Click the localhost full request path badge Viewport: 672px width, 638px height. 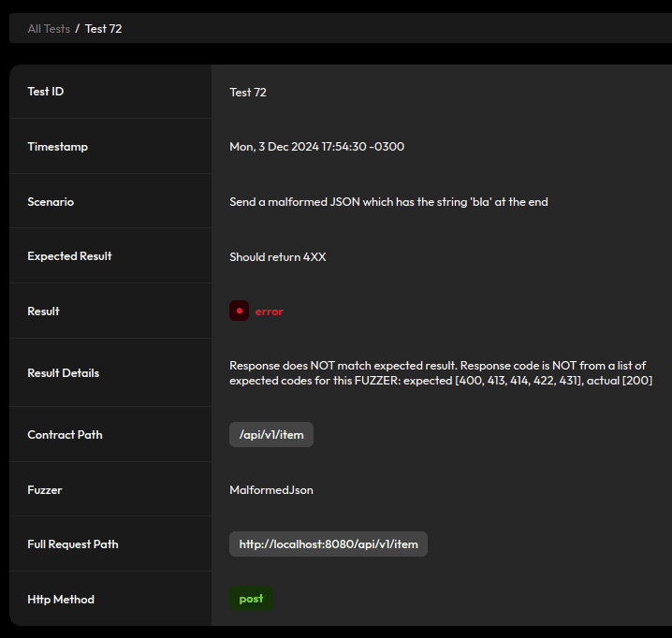tap(329, 544)
